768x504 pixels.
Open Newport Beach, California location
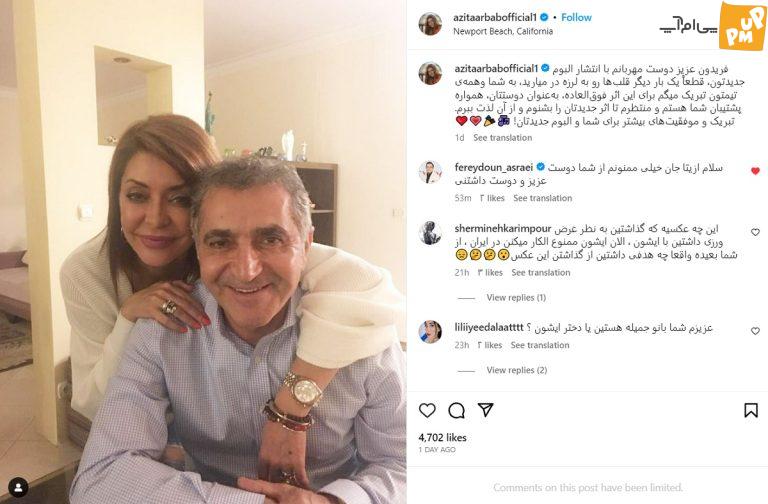(x=503, y=31)
